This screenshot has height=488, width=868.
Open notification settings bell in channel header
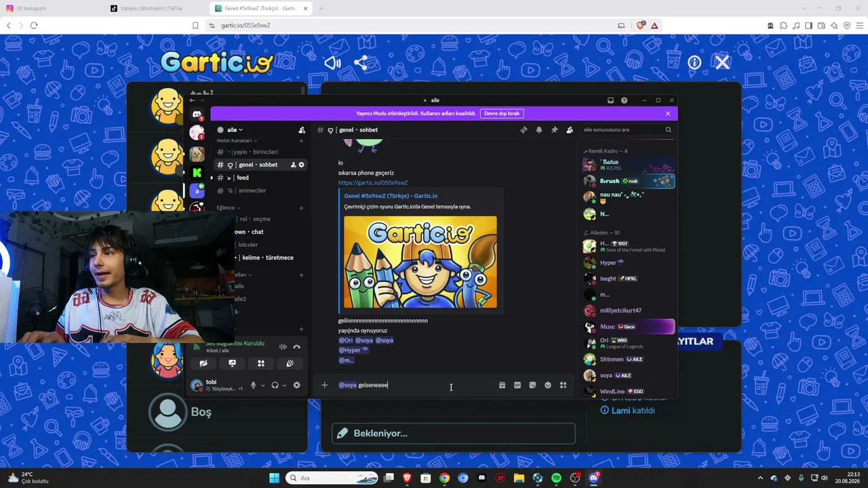pos(539,130)
